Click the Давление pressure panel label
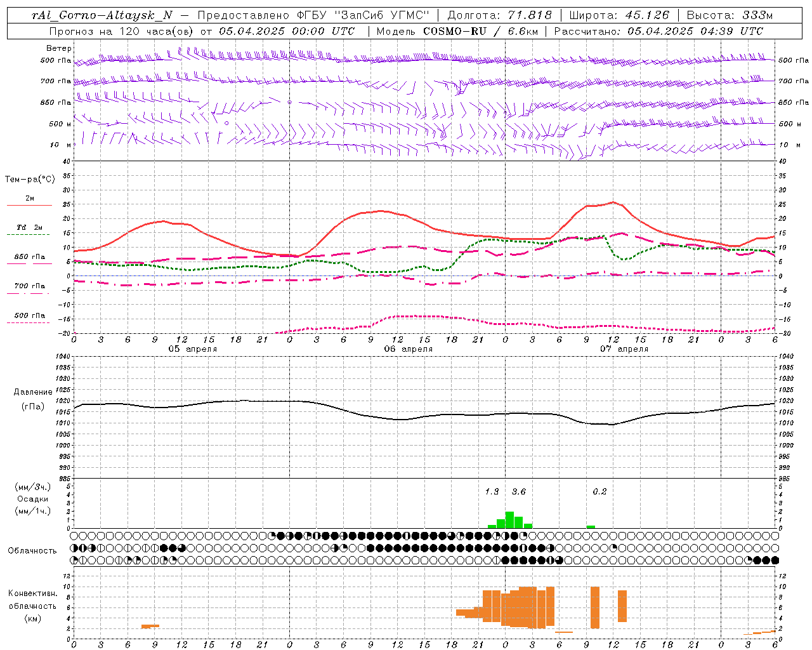The height and width of the screenshot is (650, 812). (x=33, y=392)
